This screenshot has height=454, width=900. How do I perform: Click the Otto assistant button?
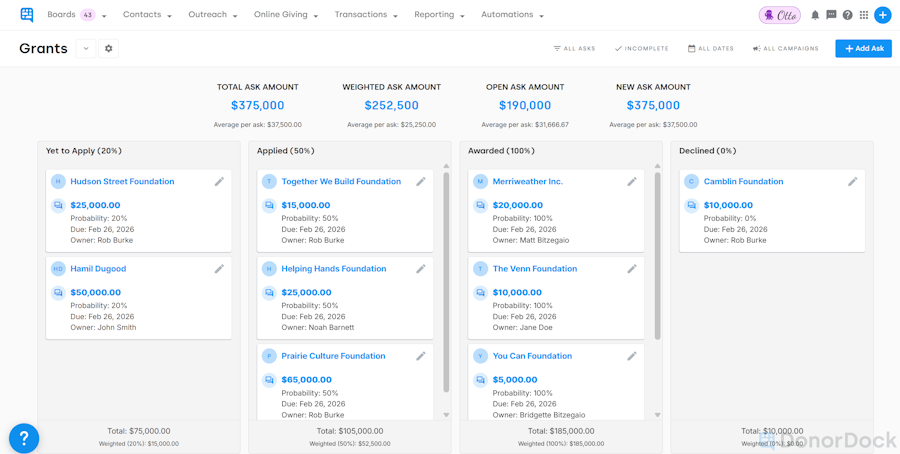tap(779, 15)
